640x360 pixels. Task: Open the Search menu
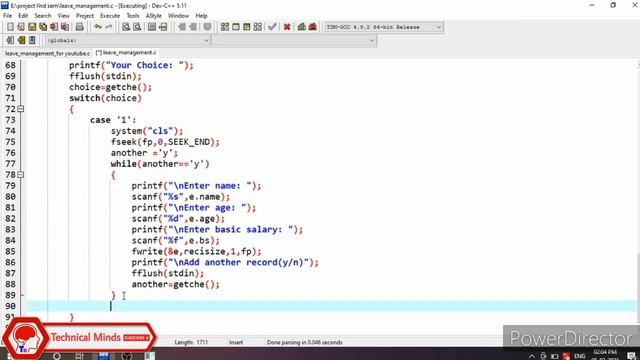click(x=43, y=16)
